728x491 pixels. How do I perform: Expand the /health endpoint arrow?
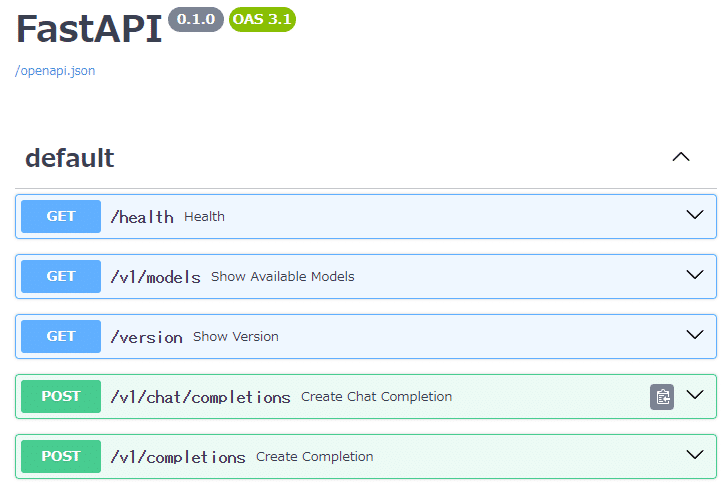click(x=695, y=215)
